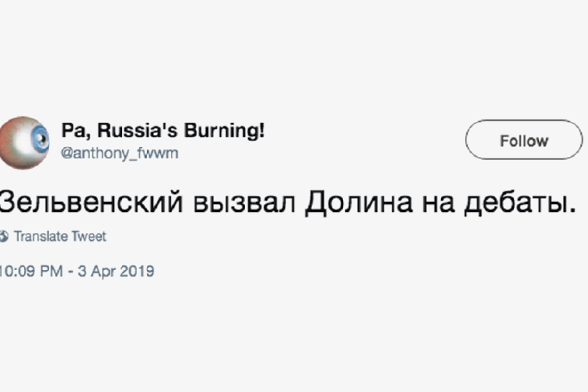
Task: Open the tweet timestamp 10:09 PM - 3 Apr 2019
Action: 77,270
